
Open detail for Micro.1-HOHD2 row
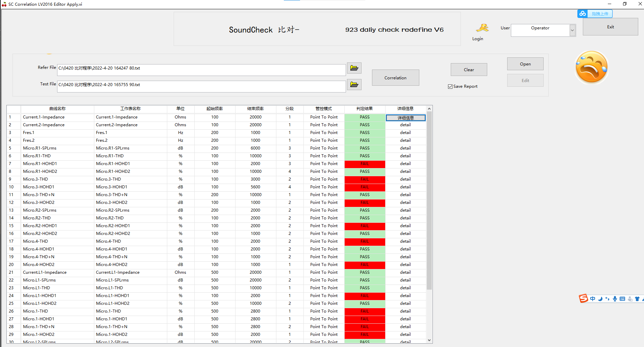tap(405, 335)
